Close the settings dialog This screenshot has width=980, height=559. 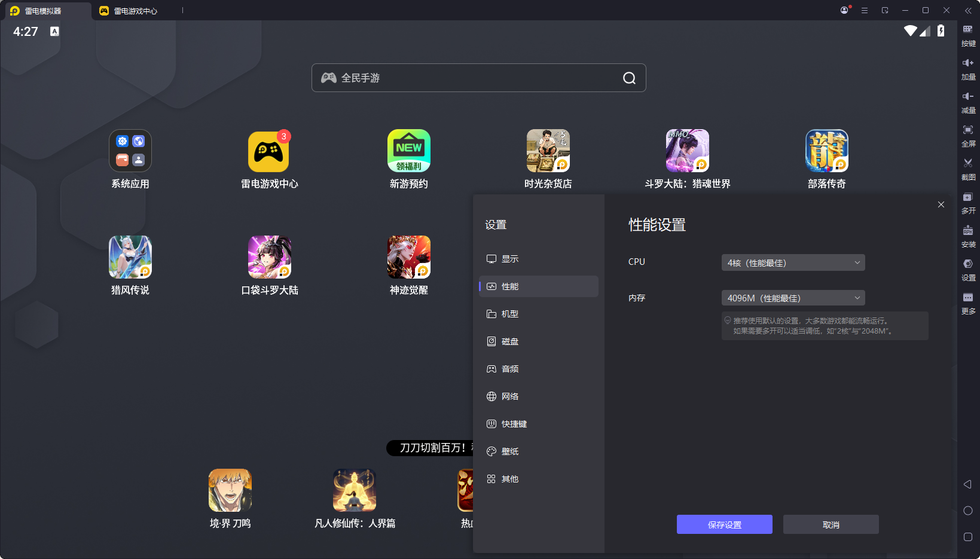[941, 204]
